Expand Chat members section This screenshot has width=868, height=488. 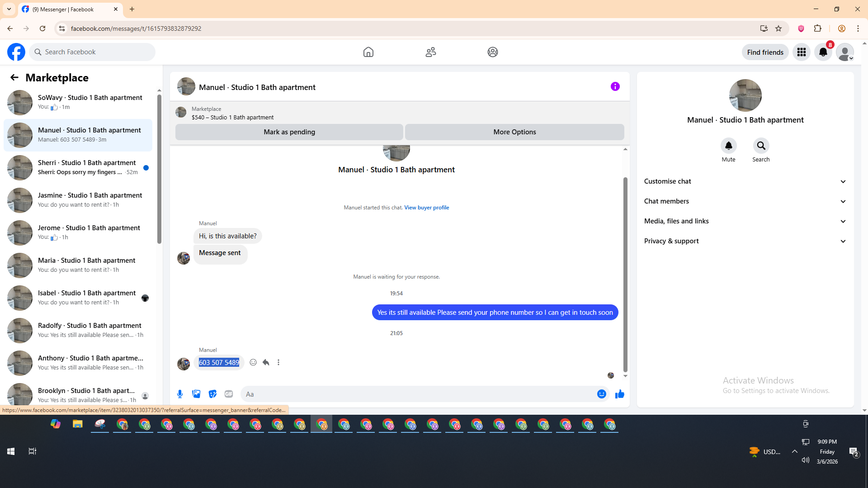pos(745,201)
